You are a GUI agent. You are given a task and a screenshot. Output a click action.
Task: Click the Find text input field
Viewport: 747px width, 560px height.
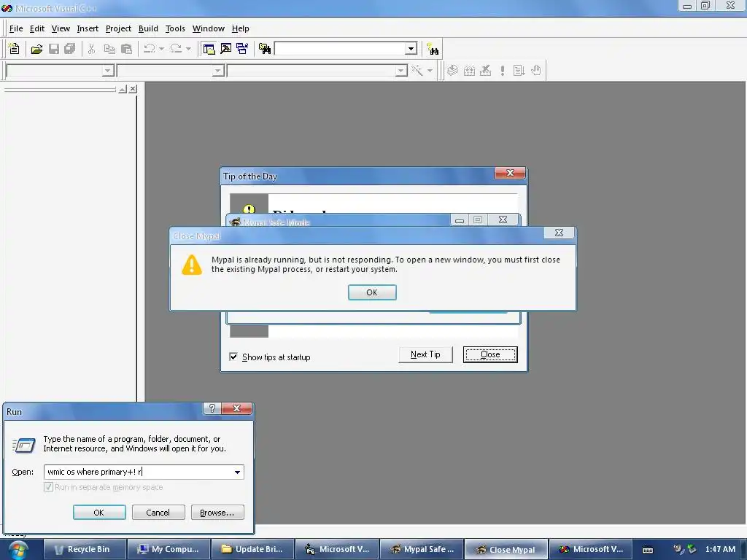click(340, 49)
